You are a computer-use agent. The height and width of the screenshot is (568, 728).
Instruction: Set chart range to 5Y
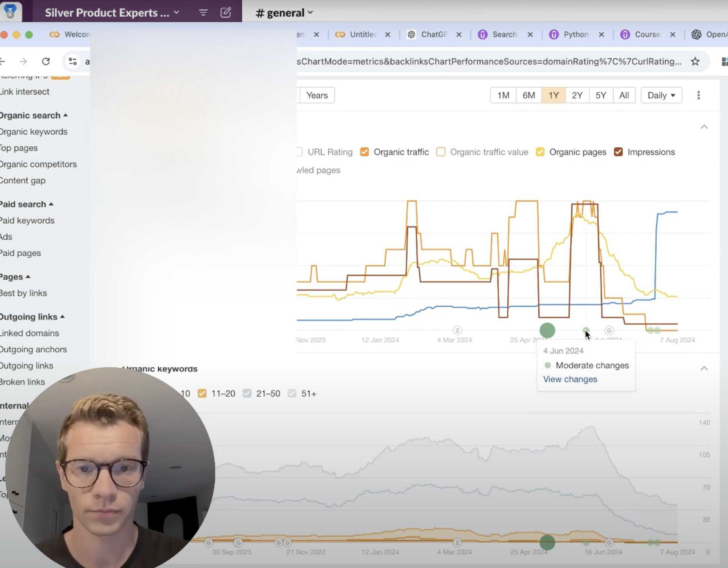601,95
